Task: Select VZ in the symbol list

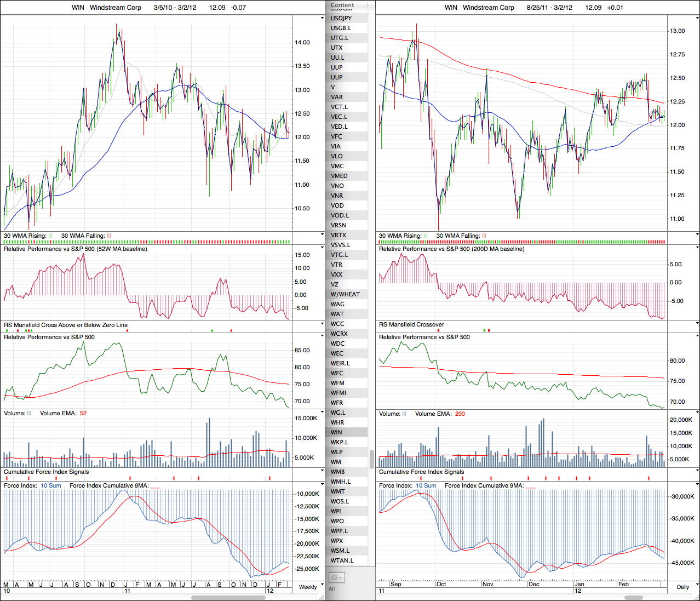Action: [335, 284]
